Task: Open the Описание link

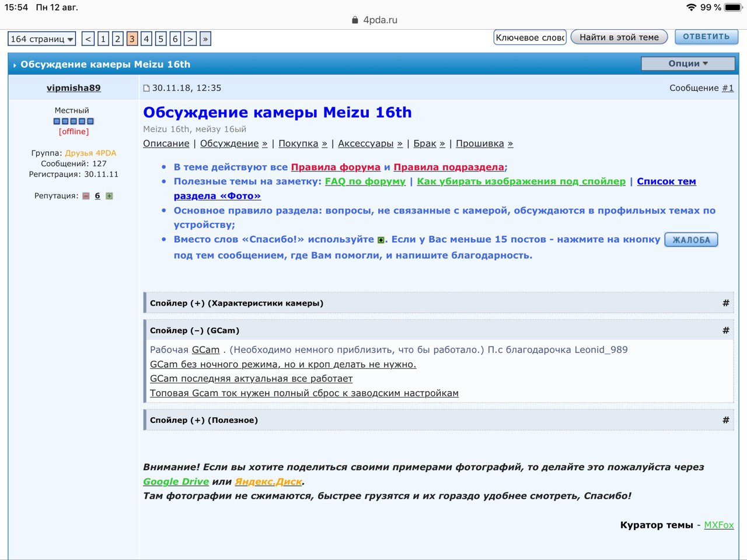Action: point(166,143)
